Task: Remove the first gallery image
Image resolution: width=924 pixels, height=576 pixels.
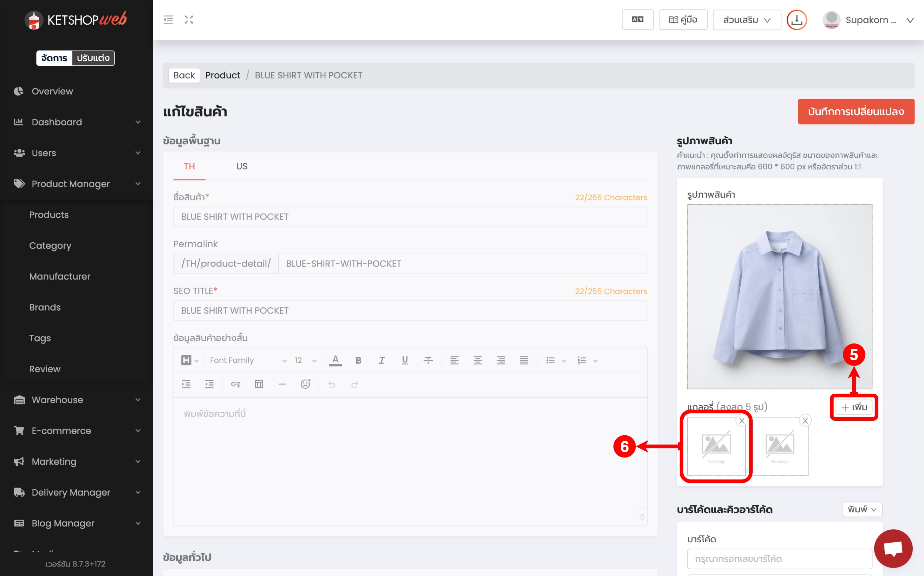Action: click(742, 421)
